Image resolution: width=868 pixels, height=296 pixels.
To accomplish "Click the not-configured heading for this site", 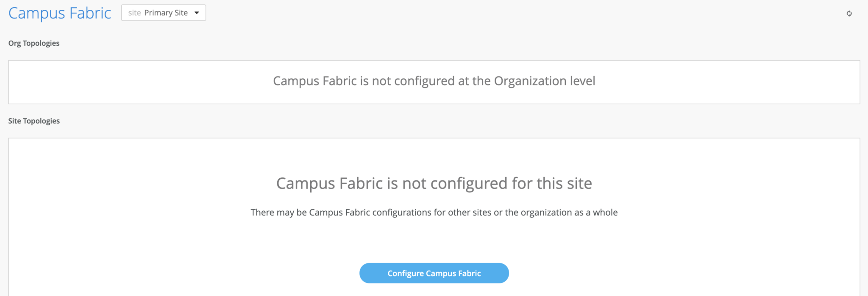I will 434,183.
